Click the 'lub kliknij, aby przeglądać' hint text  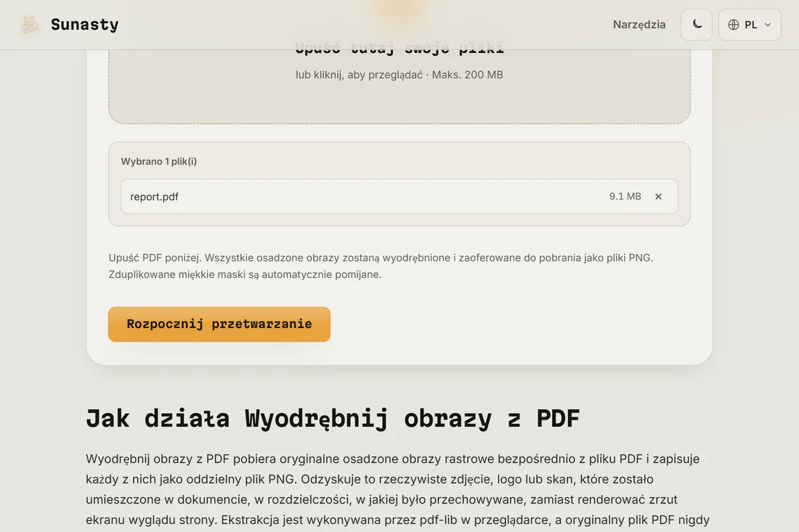click(360, 75)
